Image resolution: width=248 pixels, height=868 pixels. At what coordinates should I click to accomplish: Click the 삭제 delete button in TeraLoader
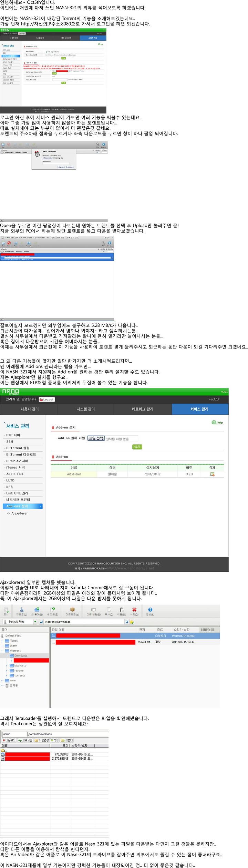pos(55,740)
